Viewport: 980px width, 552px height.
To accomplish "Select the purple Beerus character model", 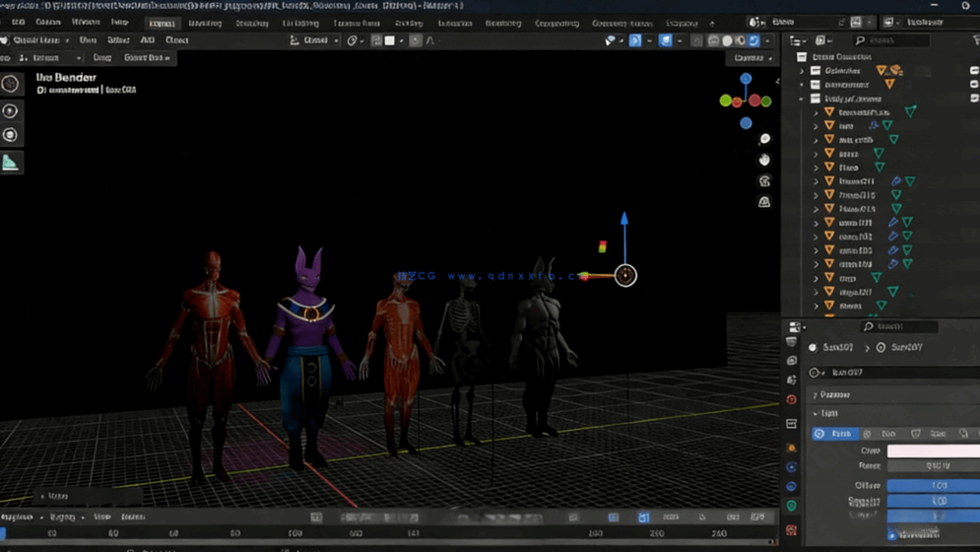I will (x=308, y=357).
